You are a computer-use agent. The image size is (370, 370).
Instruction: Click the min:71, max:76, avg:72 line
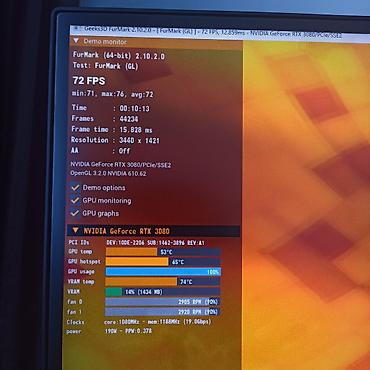[113, 94]
